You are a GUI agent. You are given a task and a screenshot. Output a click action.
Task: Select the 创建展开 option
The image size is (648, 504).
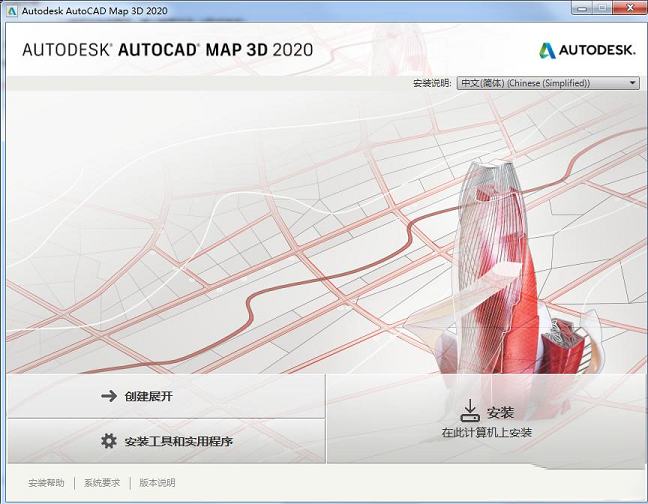[148, 396]
